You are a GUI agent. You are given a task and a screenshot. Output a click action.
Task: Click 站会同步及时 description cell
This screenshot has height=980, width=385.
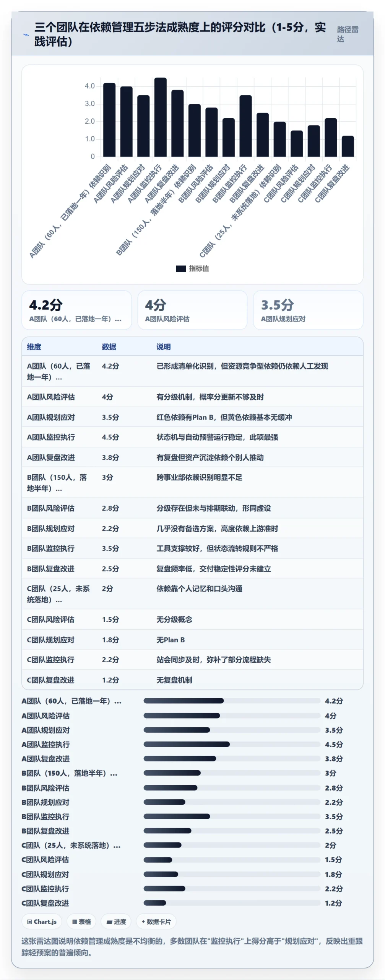[x=213, y=660]
